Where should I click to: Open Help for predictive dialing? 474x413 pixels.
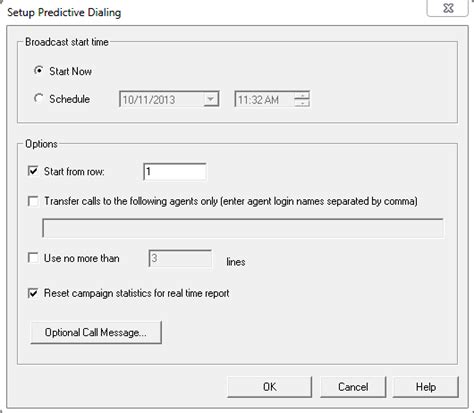(x=426, y=387)
